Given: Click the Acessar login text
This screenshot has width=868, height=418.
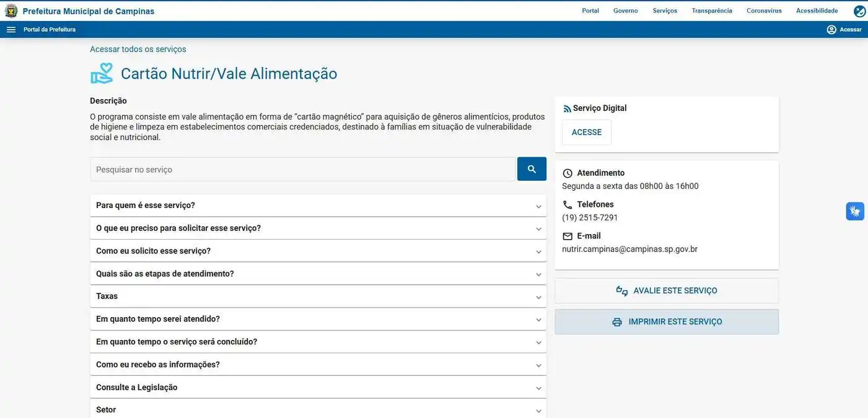Looking at the screenshot, I should (x=851, y=30).
